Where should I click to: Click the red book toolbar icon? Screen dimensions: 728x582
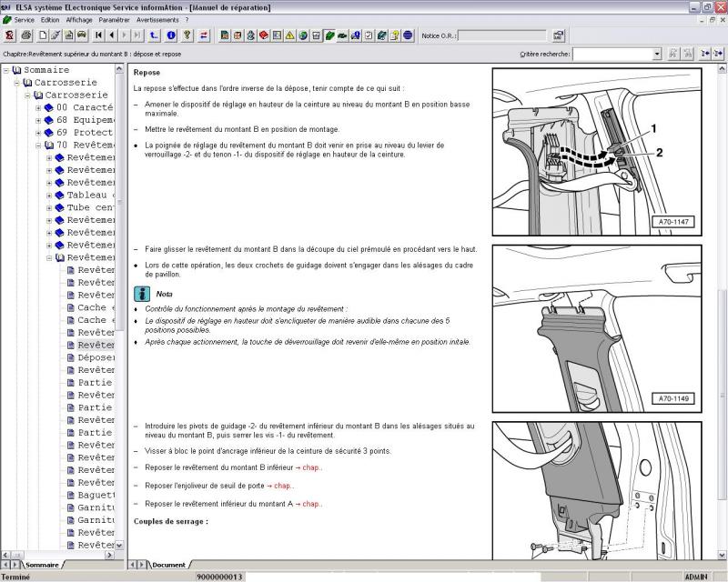tap(263, 35)
